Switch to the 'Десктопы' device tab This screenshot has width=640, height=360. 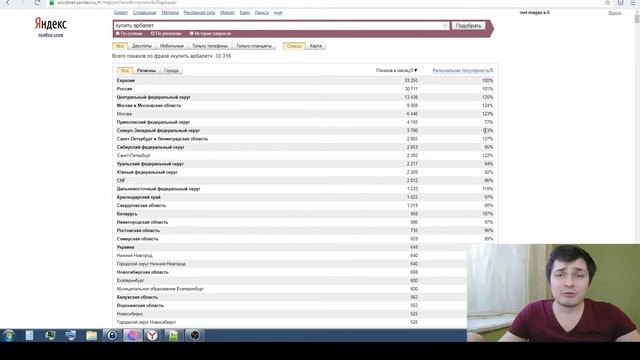pyautogui.click(x=142, y=46)
